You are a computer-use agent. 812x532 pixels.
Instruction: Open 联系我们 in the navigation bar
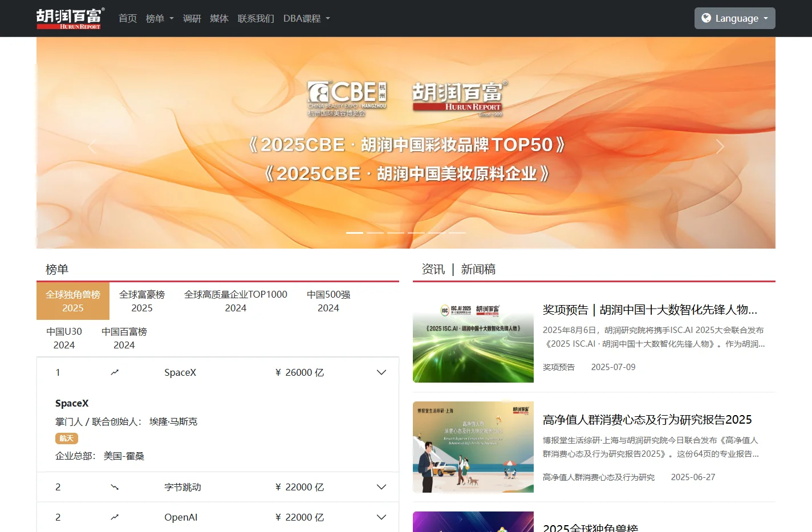[256, 18]
